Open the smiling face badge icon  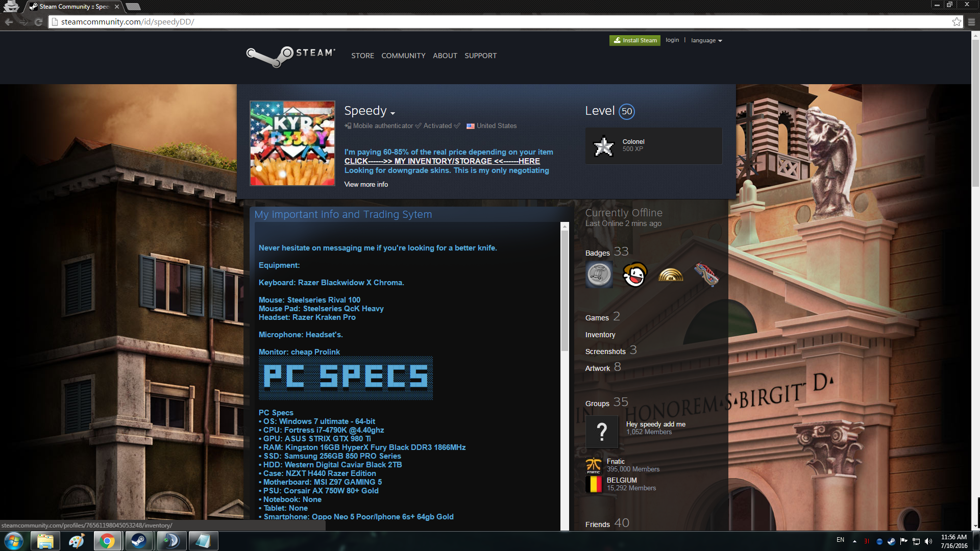(635, 275)
